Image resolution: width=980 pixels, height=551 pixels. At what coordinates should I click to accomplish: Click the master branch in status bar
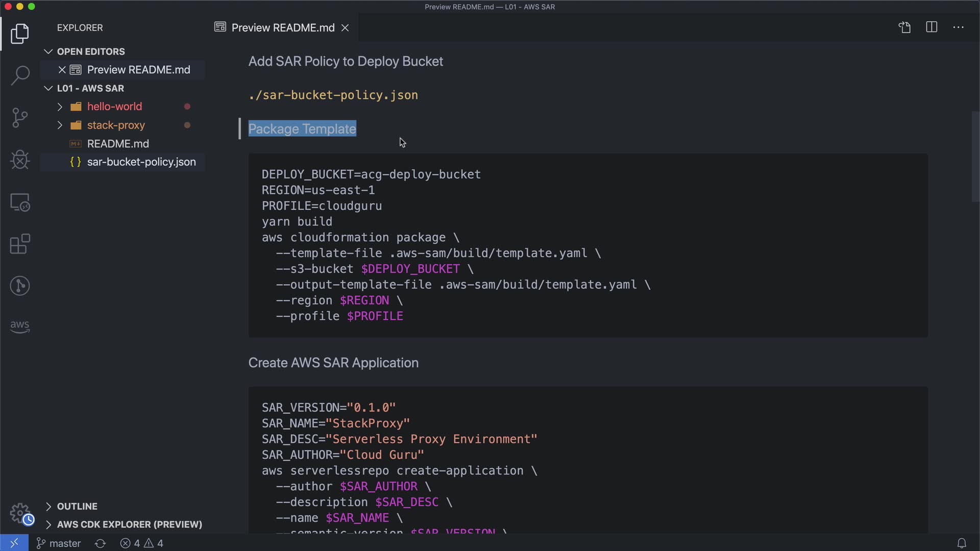59,543
